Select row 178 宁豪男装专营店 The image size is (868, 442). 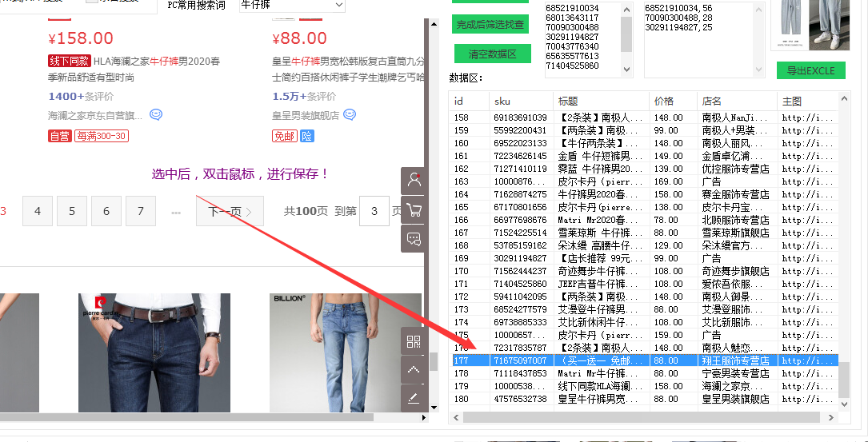point(644,373)
